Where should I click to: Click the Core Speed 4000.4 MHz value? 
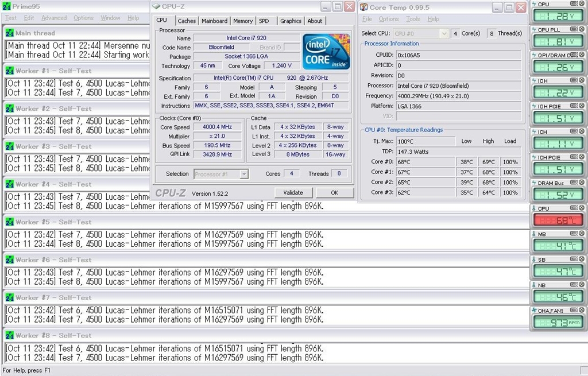[x=218, y=127]
